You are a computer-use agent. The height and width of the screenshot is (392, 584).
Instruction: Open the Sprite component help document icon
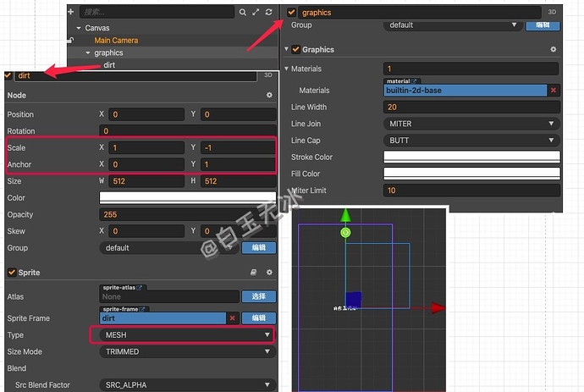point(254,273)
